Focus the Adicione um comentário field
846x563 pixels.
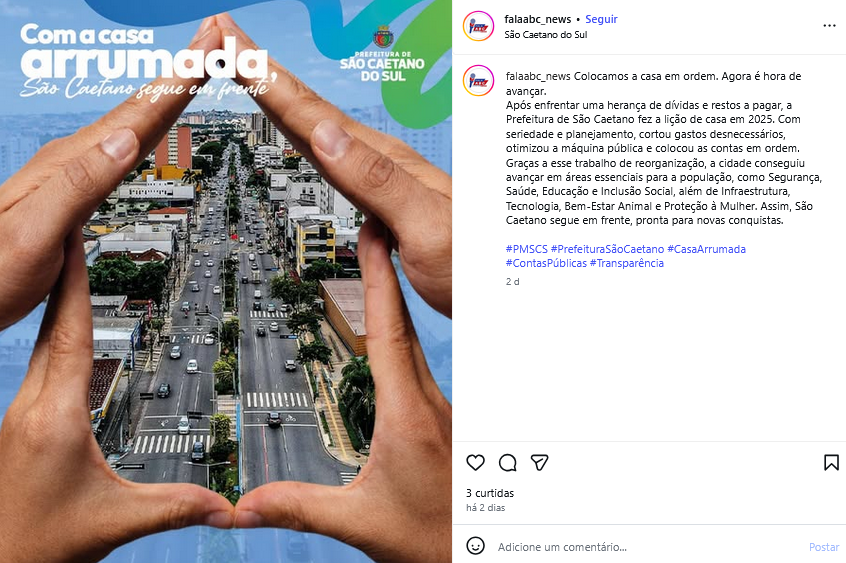point(647,547)
